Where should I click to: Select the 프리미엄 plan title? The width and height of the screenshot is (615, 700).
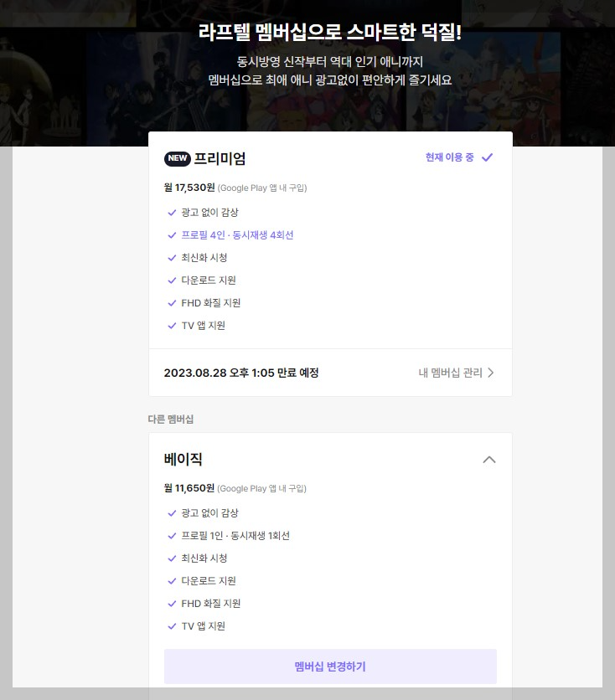(x=220, y=158)
